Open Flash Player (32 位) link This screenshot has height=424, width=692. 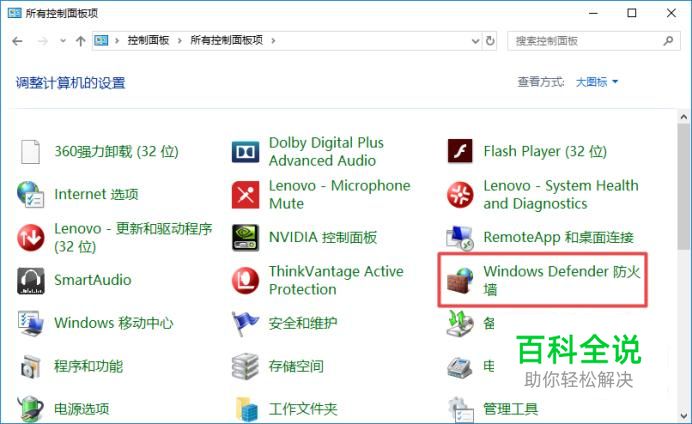point(545,151)
